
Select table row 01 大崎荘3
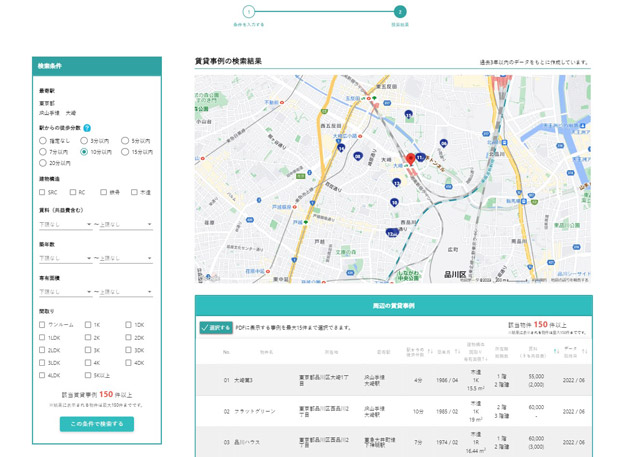point(394,380)
